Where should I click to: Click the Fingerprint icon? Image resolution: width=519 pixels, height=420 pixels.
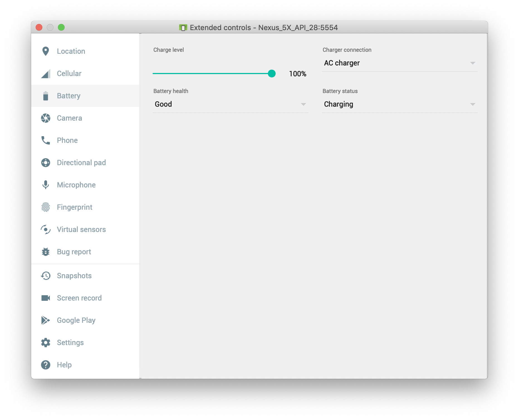click(x=46, y=207)
